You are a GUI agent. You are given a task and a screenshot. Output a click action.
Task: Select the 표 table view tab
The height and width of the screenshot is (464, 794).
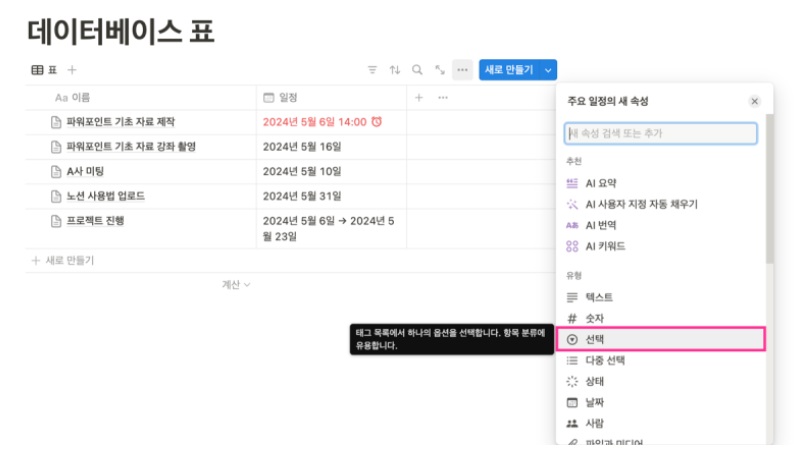44,70
